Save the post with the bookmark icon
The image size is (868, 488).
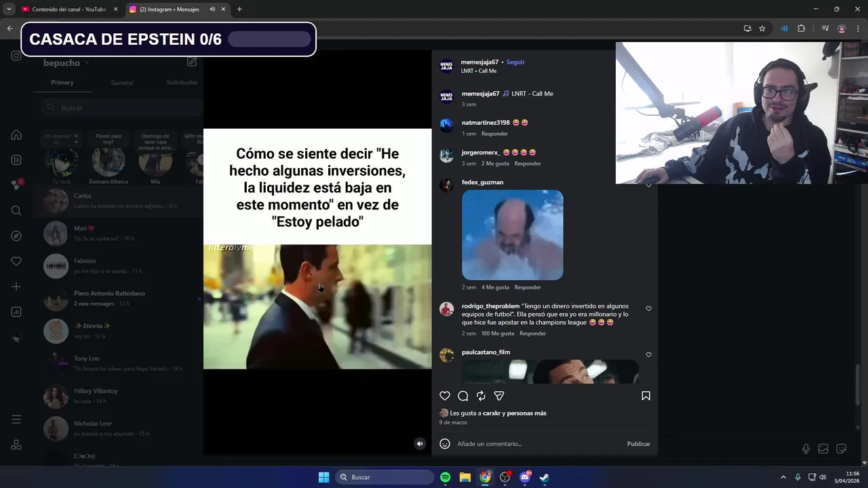[x=646, y=396]
